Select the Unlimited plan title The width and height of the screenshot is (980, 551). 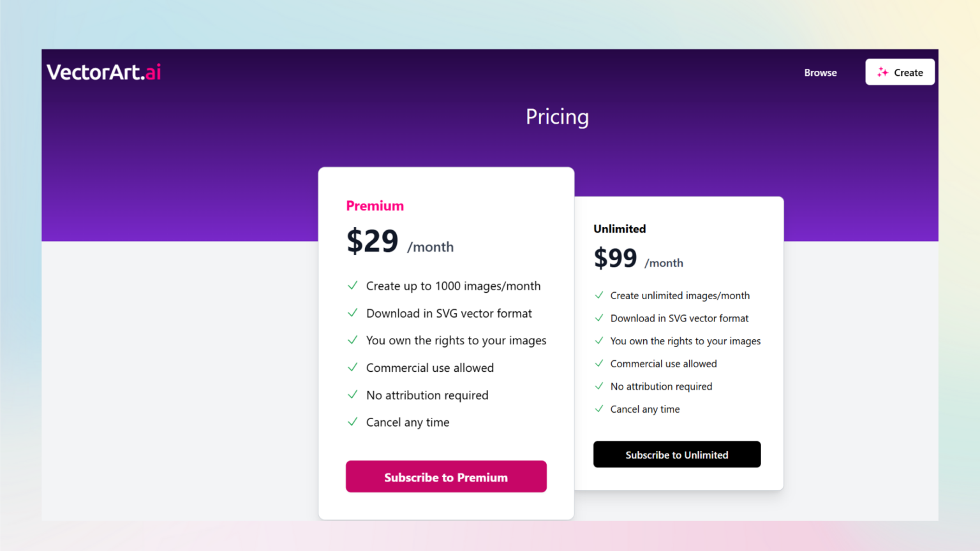click(620, 229)
